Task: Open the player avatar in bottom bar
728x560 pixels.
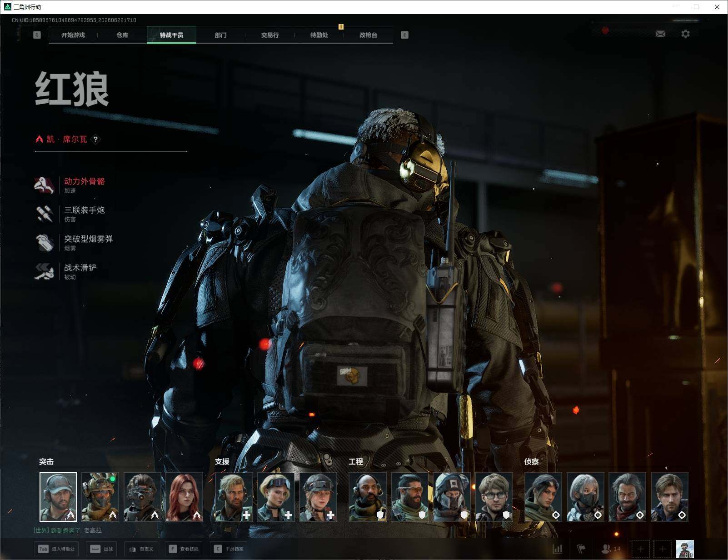Action: click(x=685, y=549)
